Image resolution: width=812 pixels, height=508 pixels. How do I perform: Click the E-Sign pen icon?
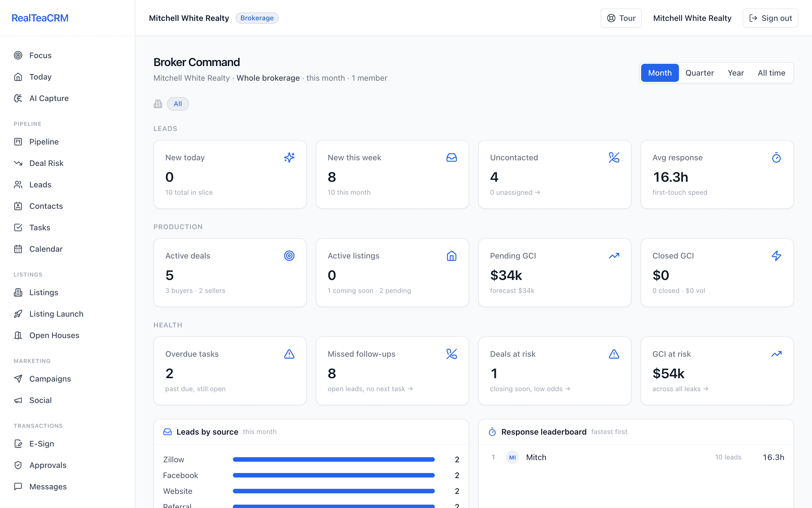tap(18, 444)
